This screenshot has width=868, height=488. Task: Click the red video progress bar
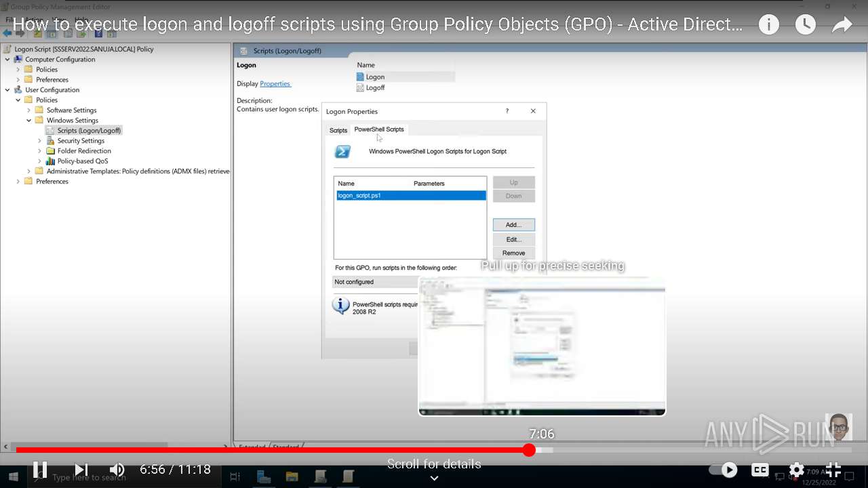(271, 450)
